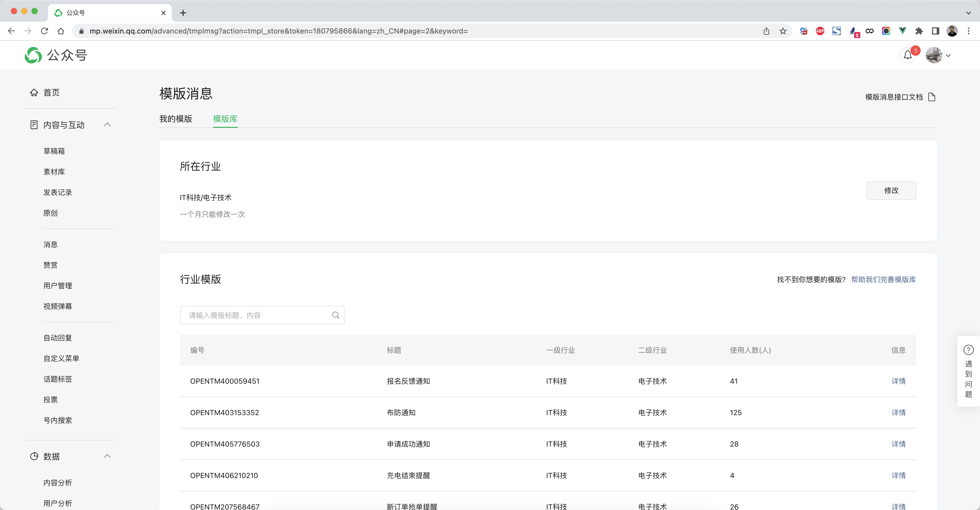The image size is (980, 510).
Task: Open 自定义菜单 in the sidebar
Action: tap(61, 358)
